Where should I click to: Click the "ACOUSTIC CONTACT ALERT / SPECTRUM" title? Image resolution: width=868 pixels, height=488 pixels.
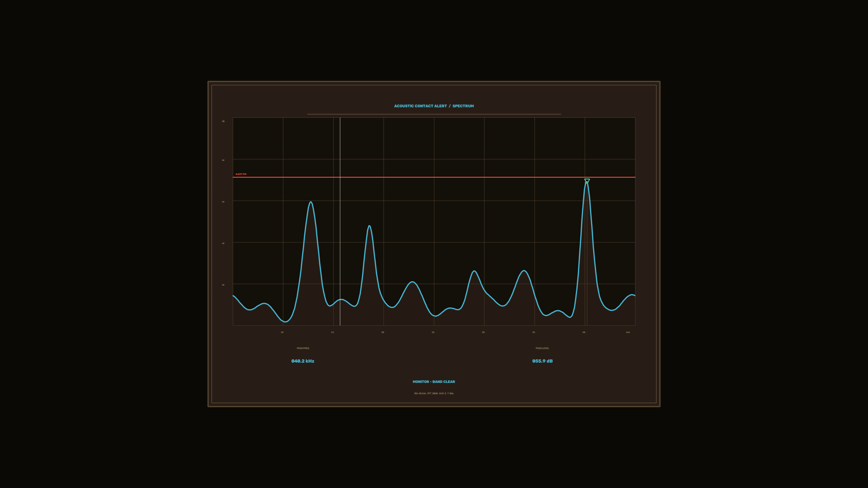[x=434, y=106]
